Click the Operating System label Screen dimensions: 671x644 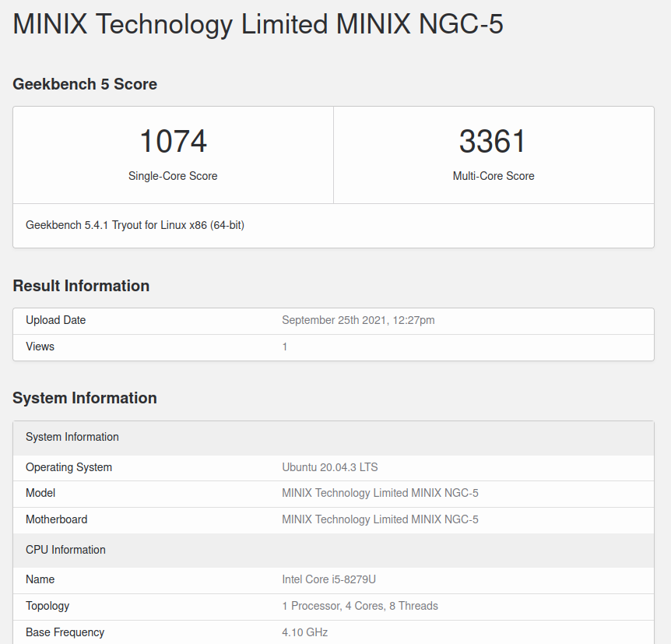[69, 467]
